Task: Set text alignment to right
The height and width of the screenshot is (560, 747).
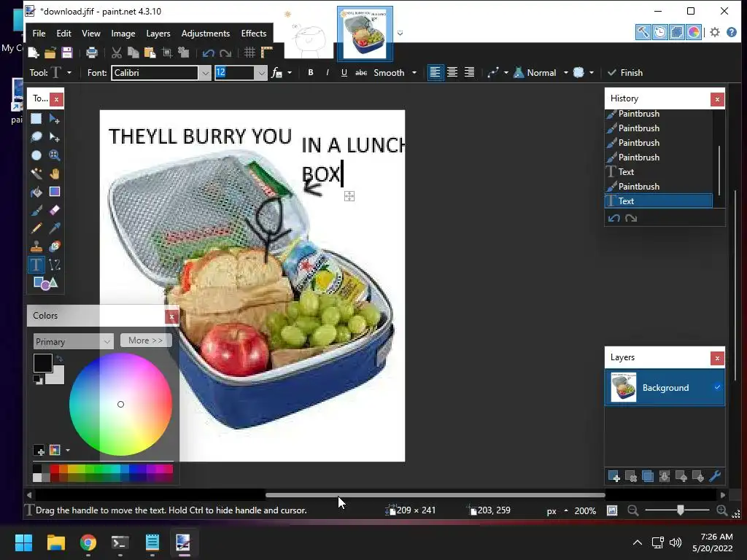Action: point(469,72)
